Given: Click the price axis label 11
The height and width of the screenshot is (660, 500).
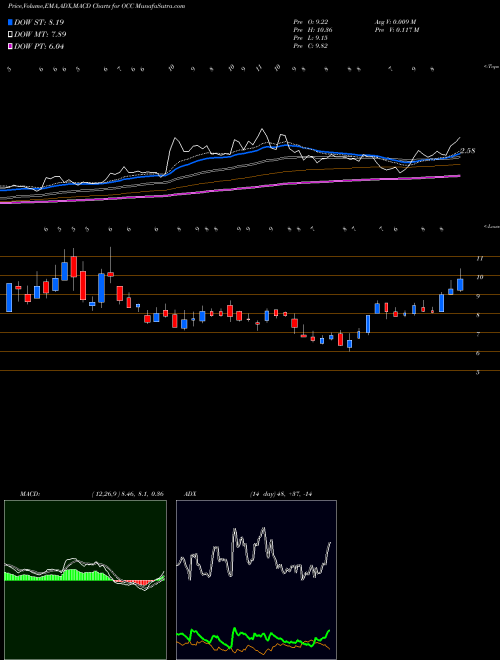Looking at the screenshot, I should pyautogui.click(x=479, y=258).
